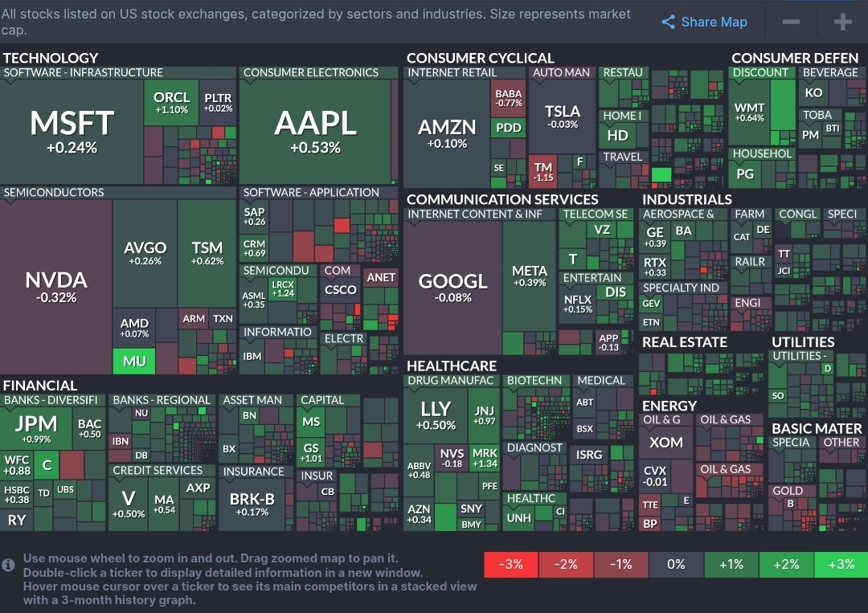
Task: Select the BANKS - REGIONAL industry header
Action: click(162, 400)
